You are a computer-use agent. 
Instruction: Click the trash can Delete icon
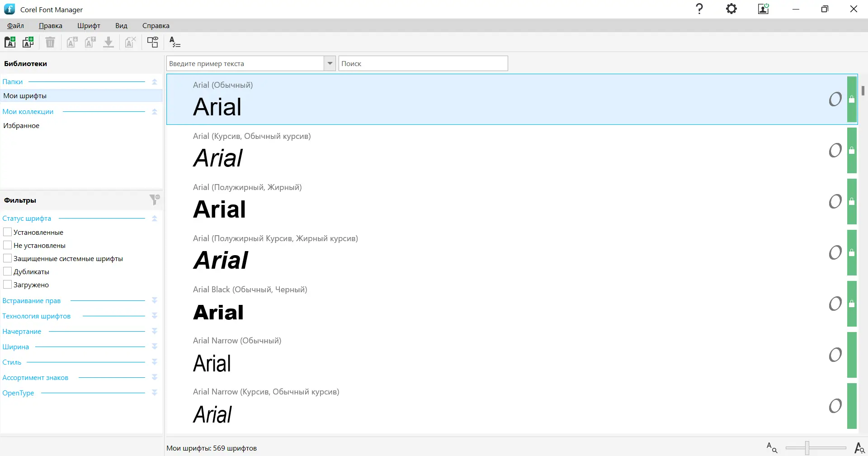[50, 42]
